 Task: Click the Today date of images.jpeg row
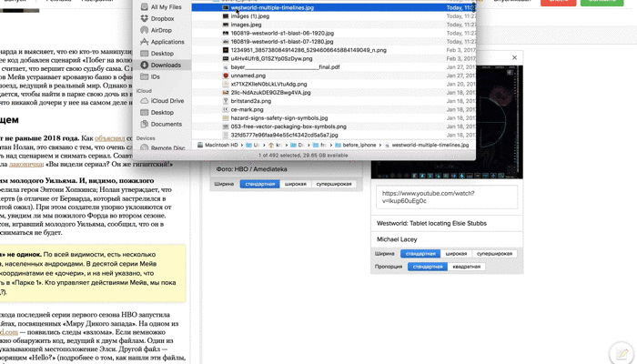pyautogui.click(x=461, y=25)
